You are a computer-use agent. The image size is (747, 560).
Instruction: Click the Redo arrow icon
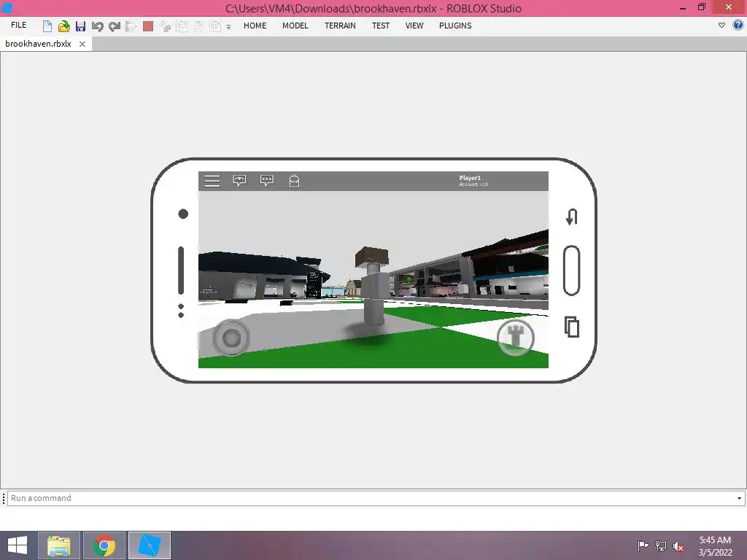(x=115, y=26)
